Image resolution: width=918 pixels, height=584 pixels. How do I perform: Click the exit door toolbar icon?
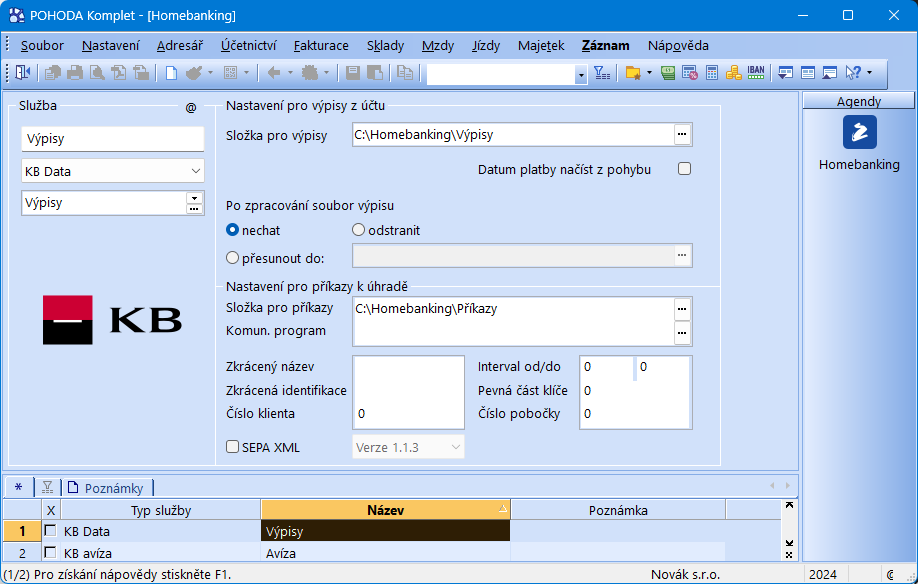point(22,73)
